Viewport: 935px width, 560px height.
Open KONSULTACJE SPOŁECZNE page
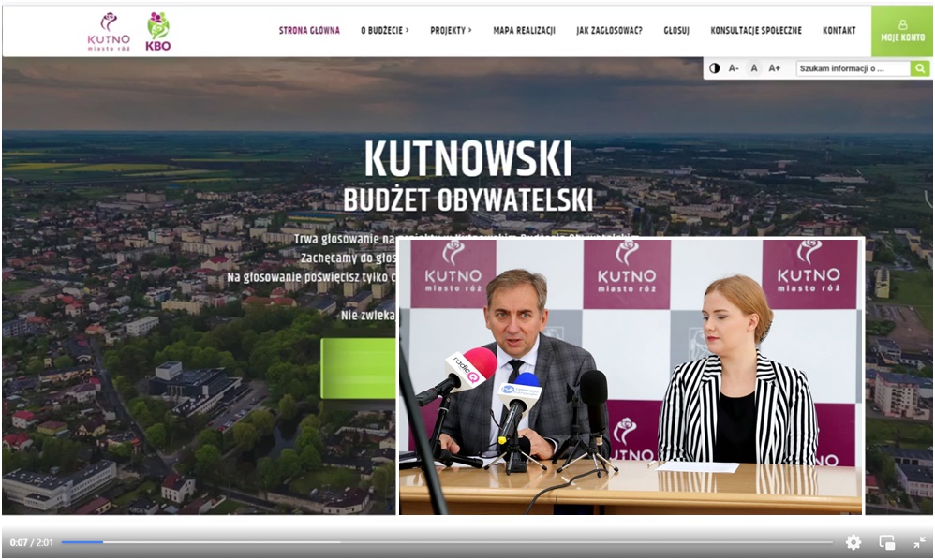pos(756,31)
